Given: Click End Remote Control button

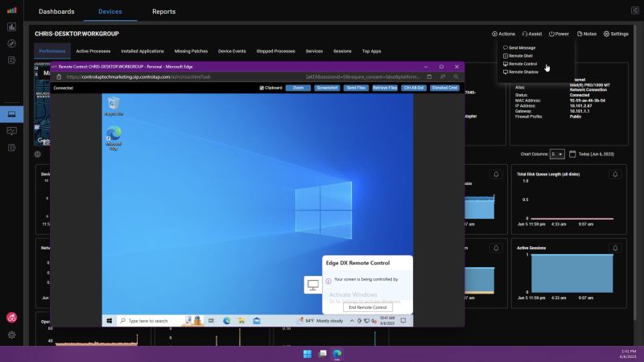Looking at the screenshot, I should pyautogui.click(x=368, y=307).
